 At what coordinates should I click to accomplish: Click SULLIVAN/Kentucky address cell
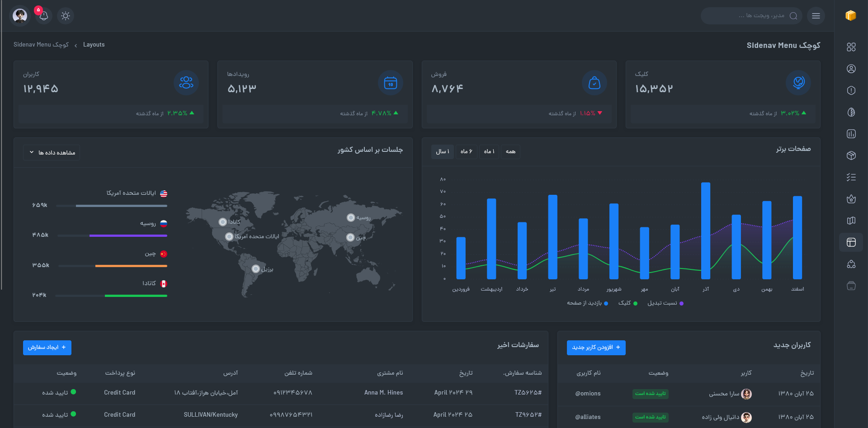[211, 415]
